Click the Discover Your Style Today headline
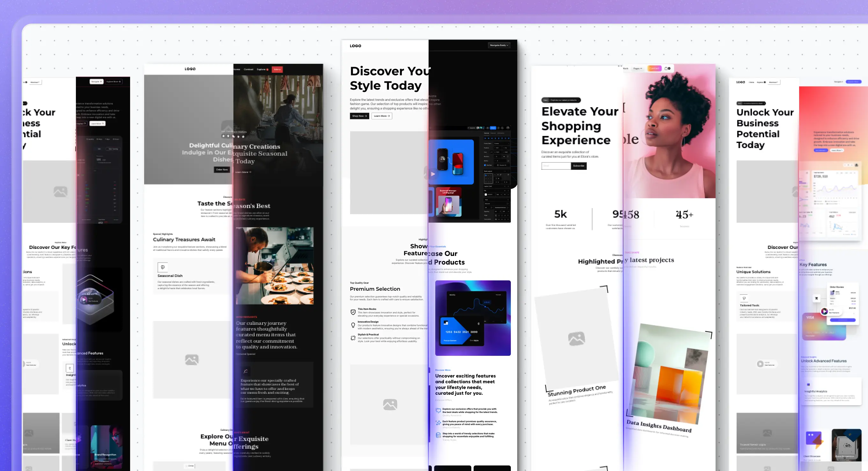This screenshot has height=471, width=868. pos(390,78)
